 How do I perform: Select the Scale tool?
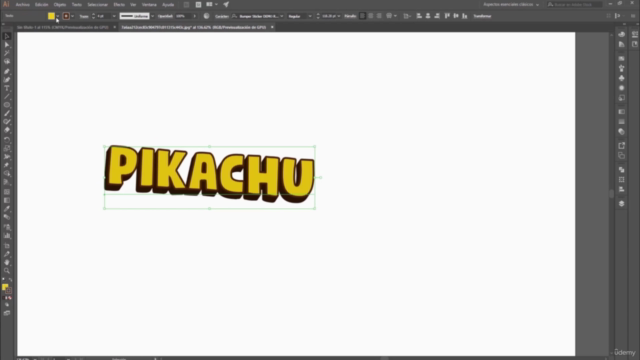coord(7,148)
